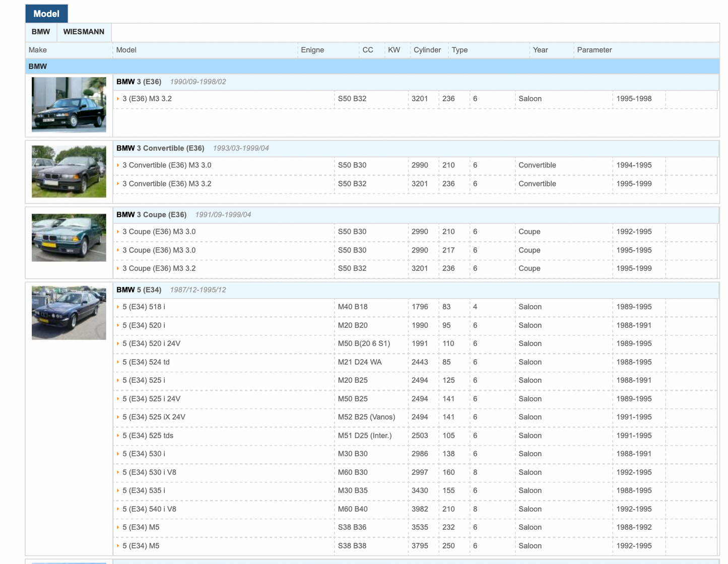View the BMW 3 Coupe (E36) image
Image resolution: width=728 pixels, height=564 pixels.
tap(69, 237)
